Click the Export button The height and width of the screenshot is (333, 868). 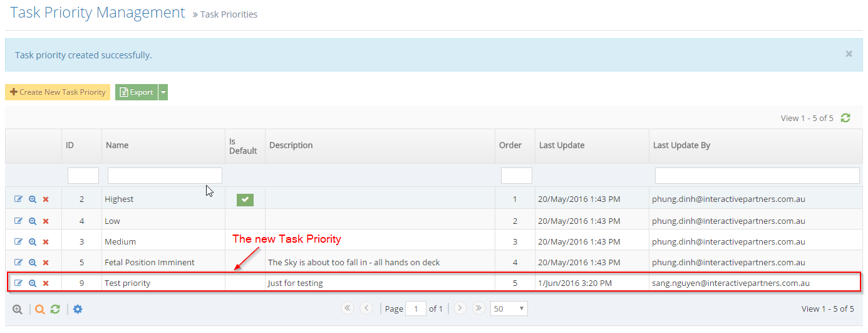coord(137,92)
